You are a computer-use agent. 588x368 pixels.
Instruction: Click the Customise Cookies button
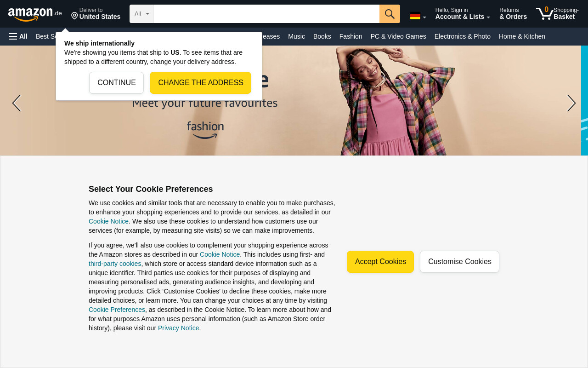459,262
